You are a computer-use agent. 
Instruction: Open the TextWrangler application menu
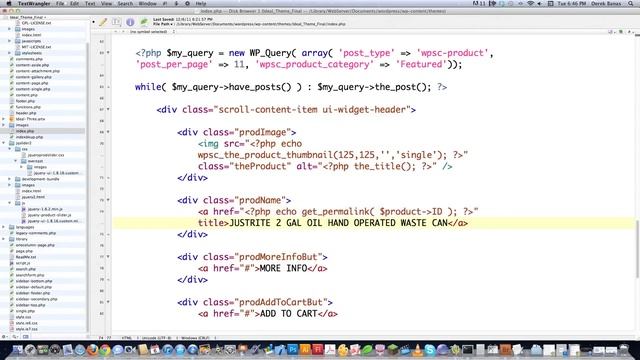[34, 3]
